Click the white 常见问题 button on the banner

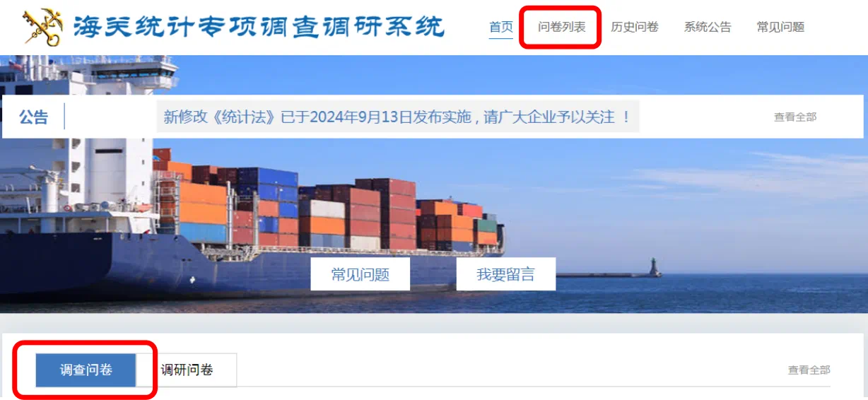pyautogui.click(x=360, y=274)
